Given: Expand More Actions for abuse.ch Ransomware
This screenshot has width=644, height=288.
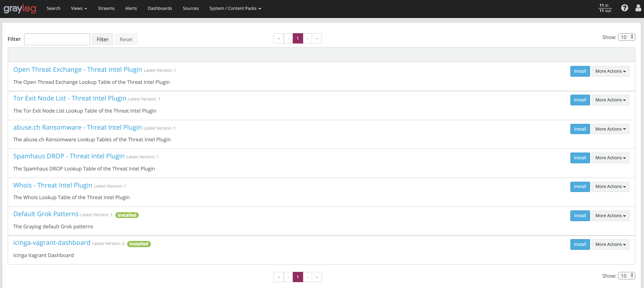Looking at the screenshot, I should coord(610,129).
